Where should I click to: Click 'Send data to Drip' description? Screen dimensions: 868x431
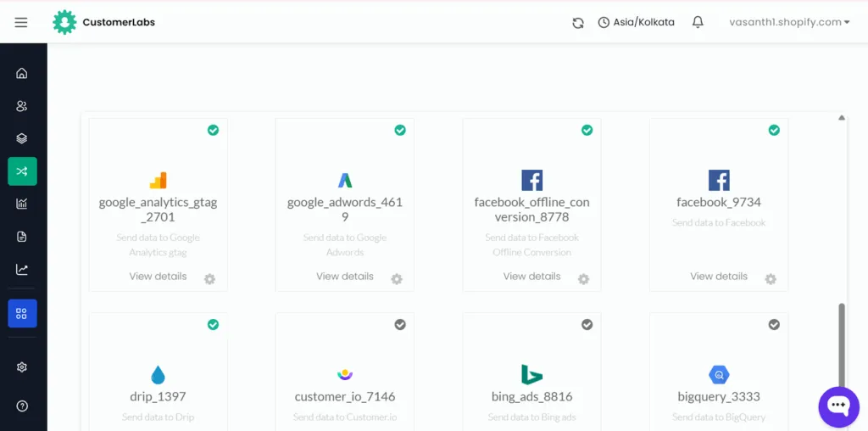(158, 417)
